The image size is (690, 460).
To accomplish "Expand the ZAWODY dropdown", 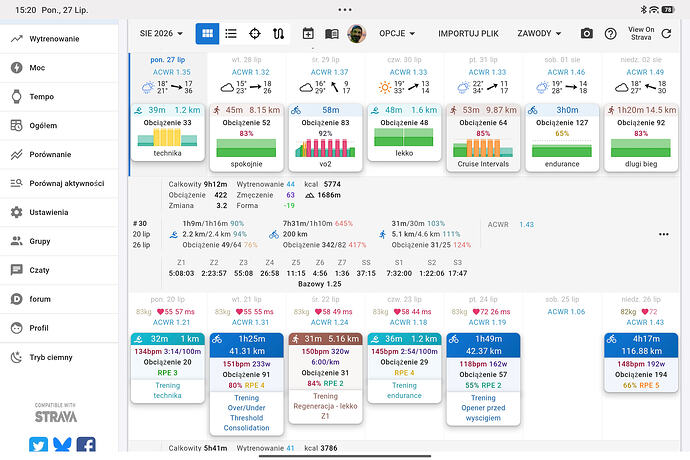I will (x=539, y=33).
